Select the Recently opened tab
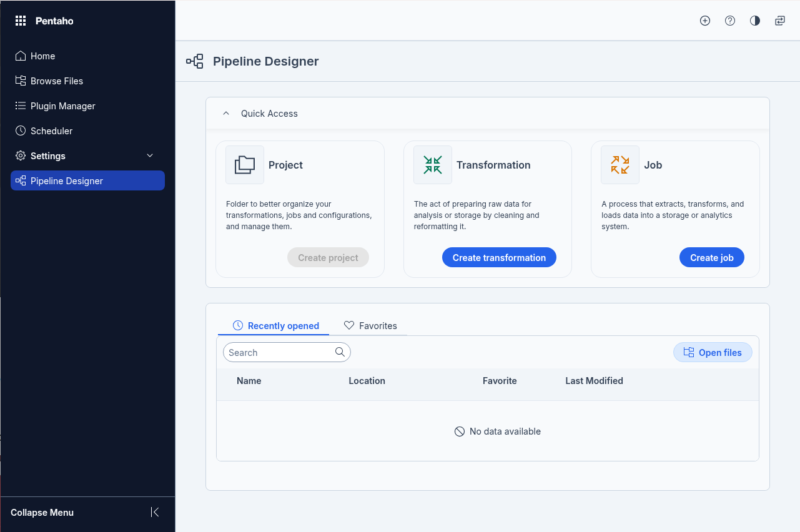 click(x=275, y=325)
